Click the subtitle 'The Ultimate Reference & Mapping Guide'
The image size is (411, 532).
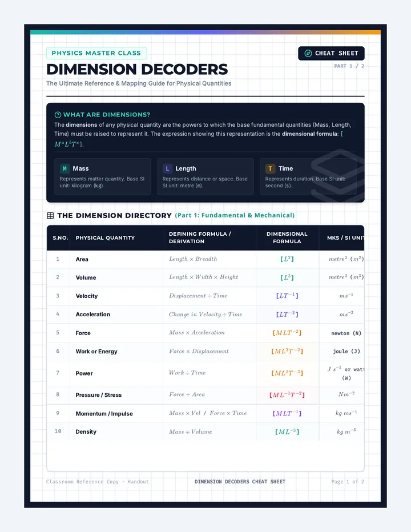coord(139,83)
